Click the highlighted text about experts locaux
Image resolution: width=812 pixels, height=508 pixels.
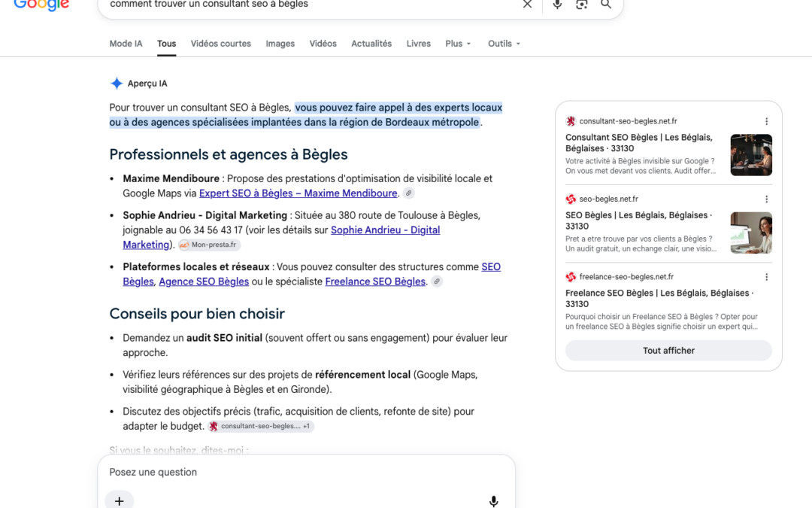305,114
